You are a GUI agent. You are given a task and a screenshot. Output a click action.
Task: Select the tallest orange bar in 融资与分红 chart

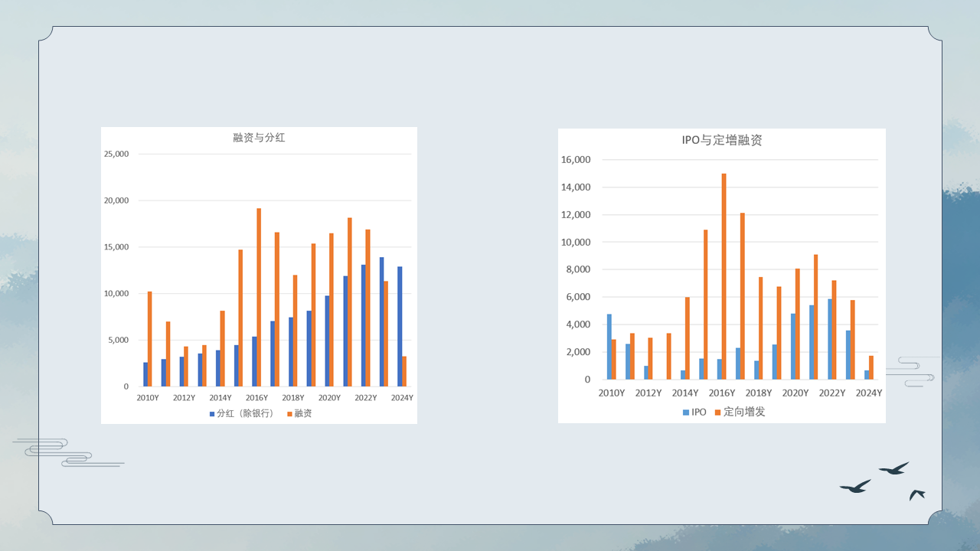click(259, 297)
